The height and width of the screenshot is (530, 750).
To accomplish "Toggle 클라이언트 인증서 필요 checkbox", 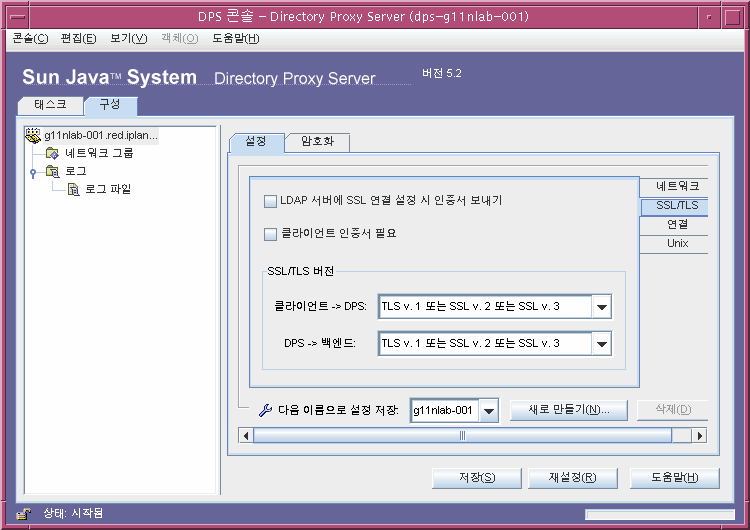I will point(270,234).
